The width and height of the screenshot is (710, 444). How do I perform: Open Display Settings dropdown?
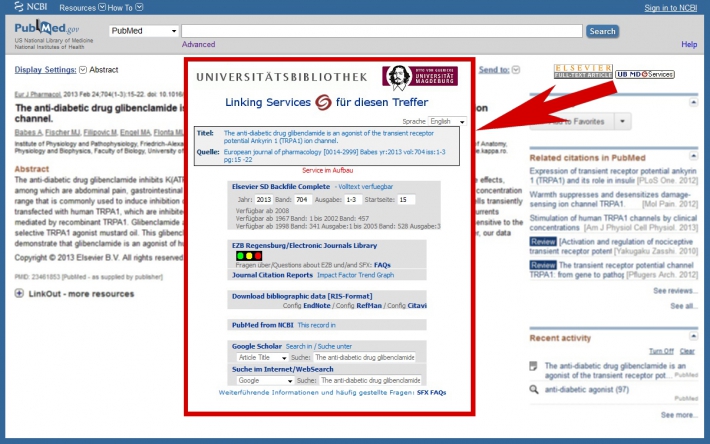(x=50, y=70)
